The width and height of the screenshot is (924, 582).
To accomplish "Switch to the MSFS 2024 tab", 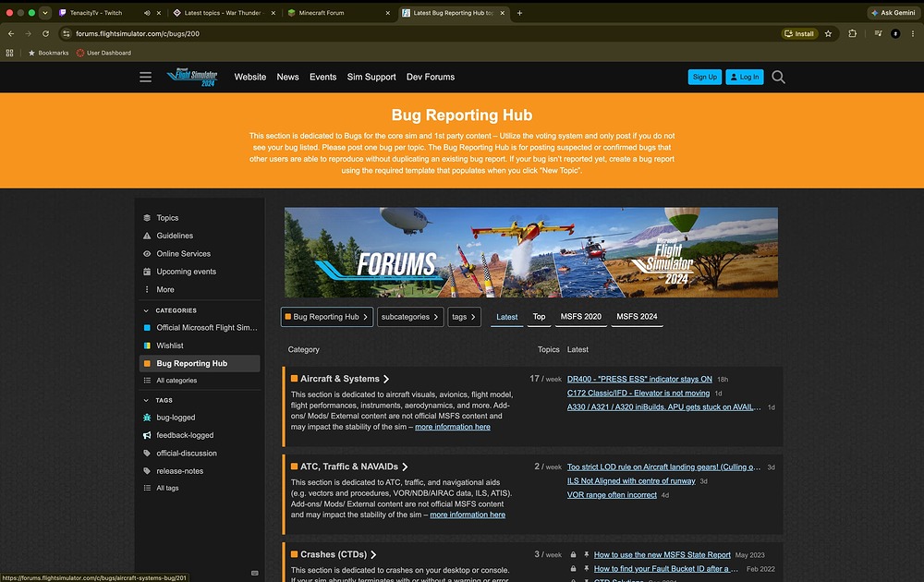I will tap(637, 316).
